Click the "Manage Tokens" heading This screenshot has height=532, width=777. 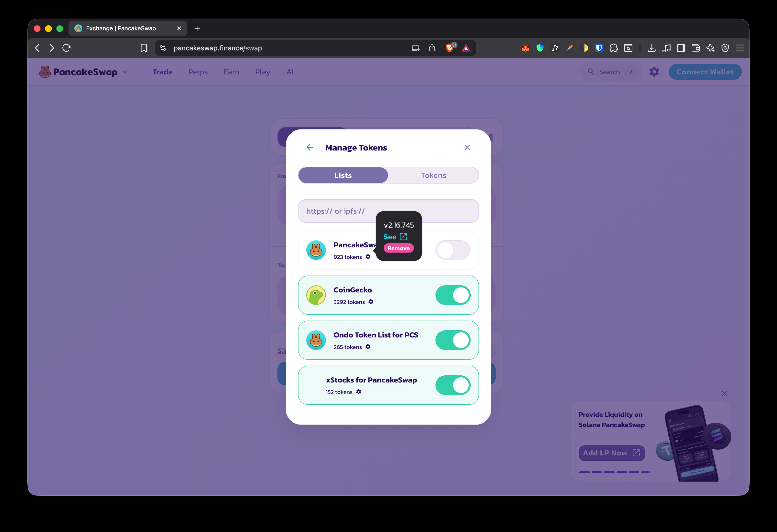[356, 148]
